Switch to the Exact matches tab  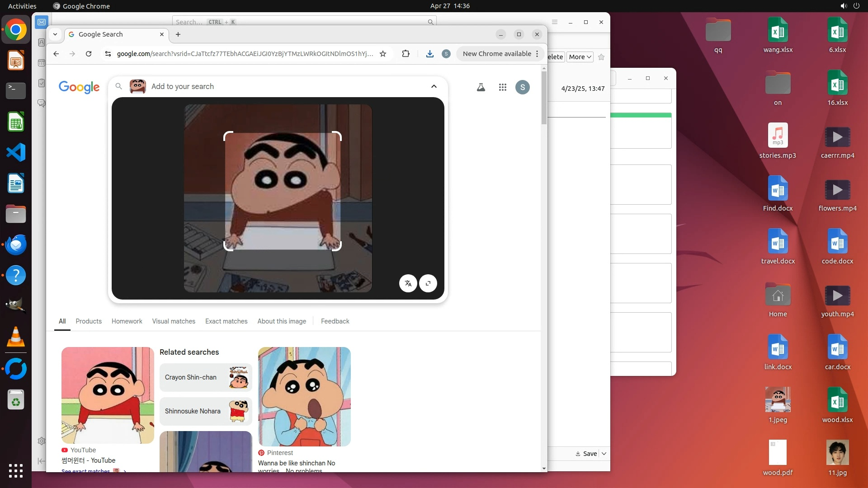pyautogui.click(x=226, y=321)
